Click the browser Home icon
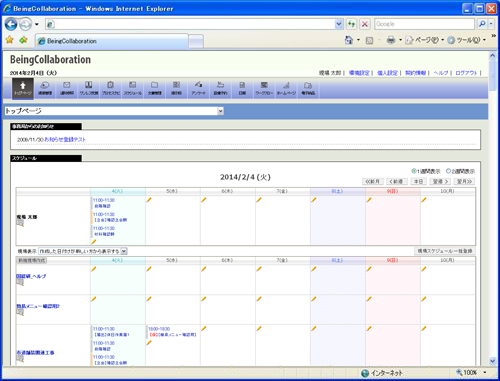Image resolution: width=500 pixels, height=381 pixels. pos(349,40)
